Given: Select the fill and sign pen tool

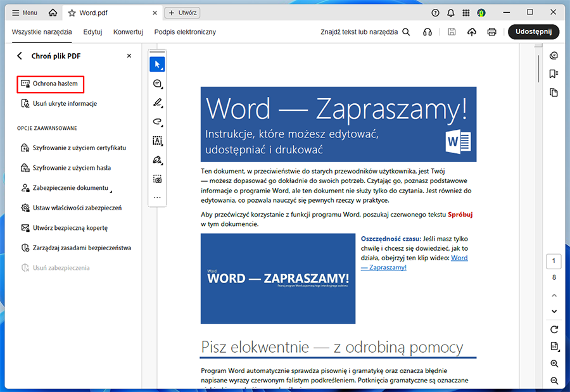Looking at the screenshot, I should pos(158,160).
